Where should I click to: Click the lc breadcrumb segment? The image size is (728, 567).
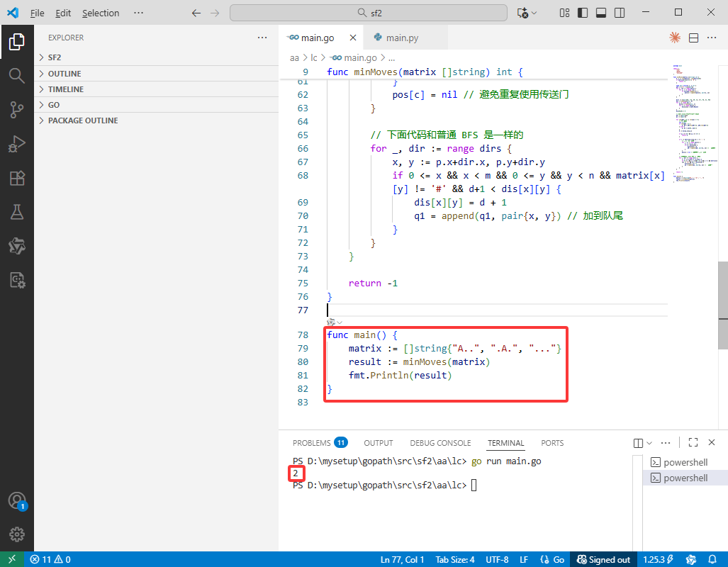[314, 58]
